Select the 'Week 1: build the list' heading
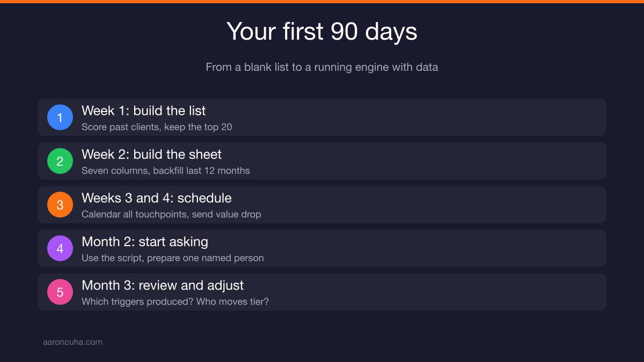 [144, 111]
